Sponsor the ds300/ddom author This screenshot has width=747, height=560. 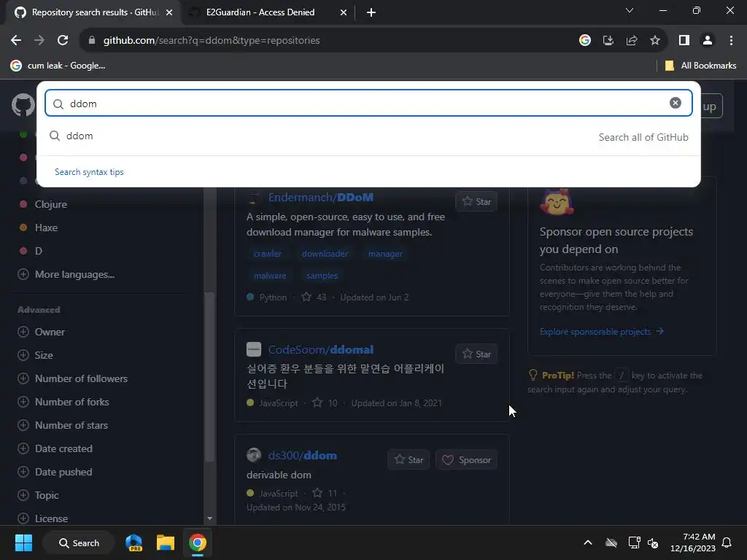click(466, 459)
